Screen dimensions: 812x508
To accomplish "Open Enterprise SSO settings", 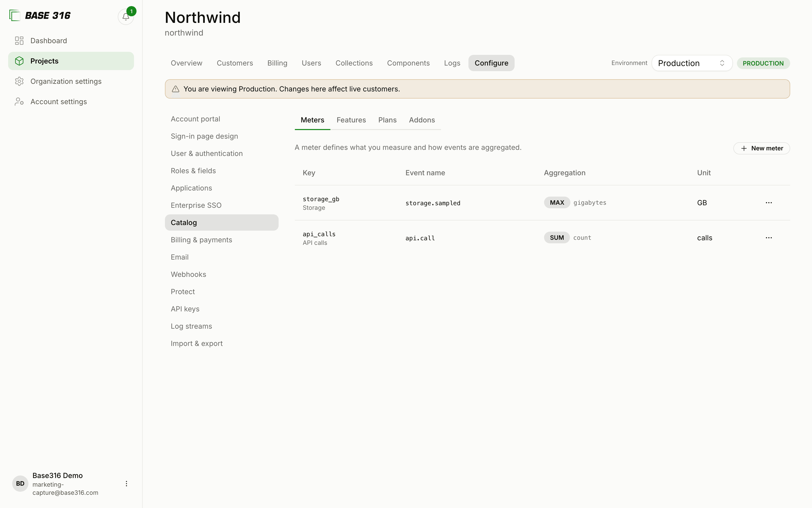I will pos(222,205).
